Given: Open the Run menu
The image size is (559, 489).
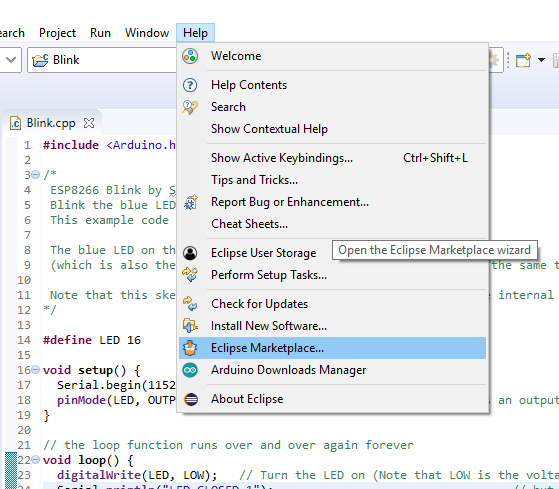Looking at the screenshot, I should tap(100, 33).
